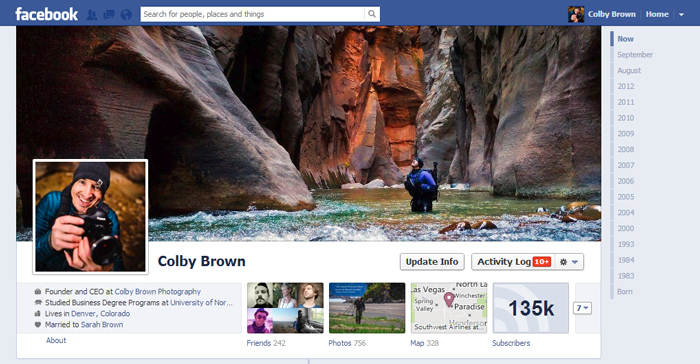700x364 pixels.
Task: Jump to 2008 on timeline
Action: tap(625, 150)
